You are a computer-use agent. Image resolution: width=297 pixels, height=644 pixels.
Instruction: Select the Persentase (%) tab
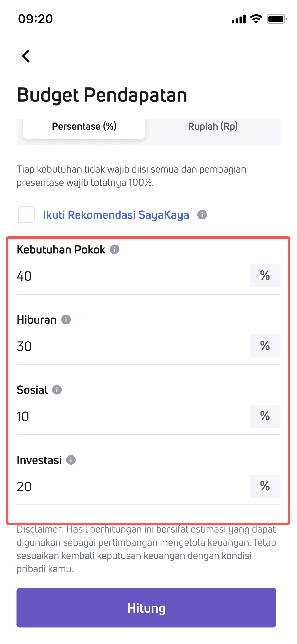tap(84, 126)
